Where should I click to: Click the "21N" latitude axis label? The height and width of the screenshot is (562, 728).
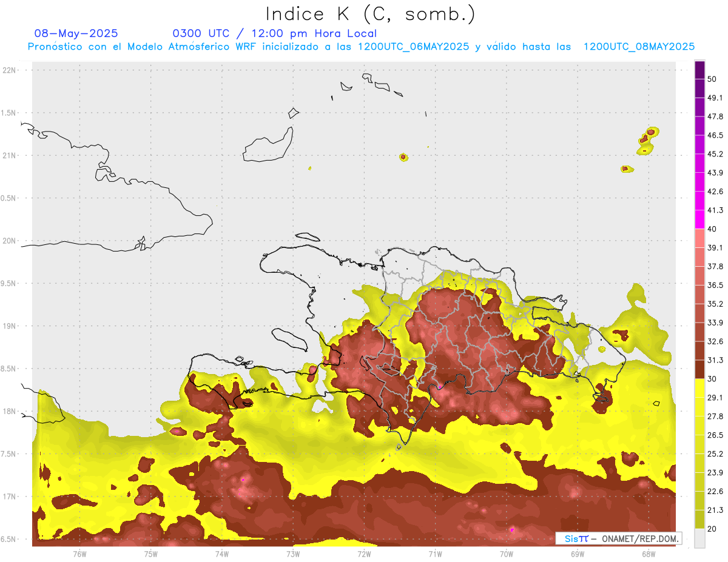[x=9, y=155]
